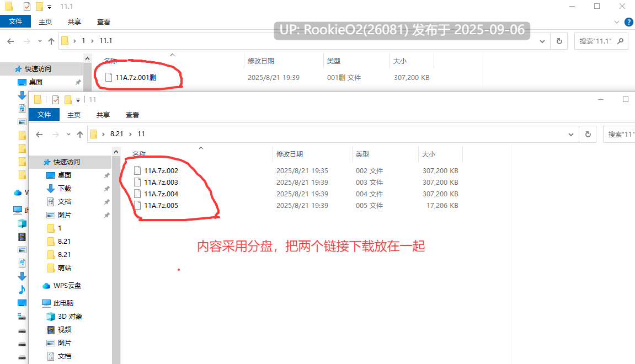Viewport: 635px width, 364px height.
Task: Click file icon of 11A.7z.003
Action: pos(137,182)
